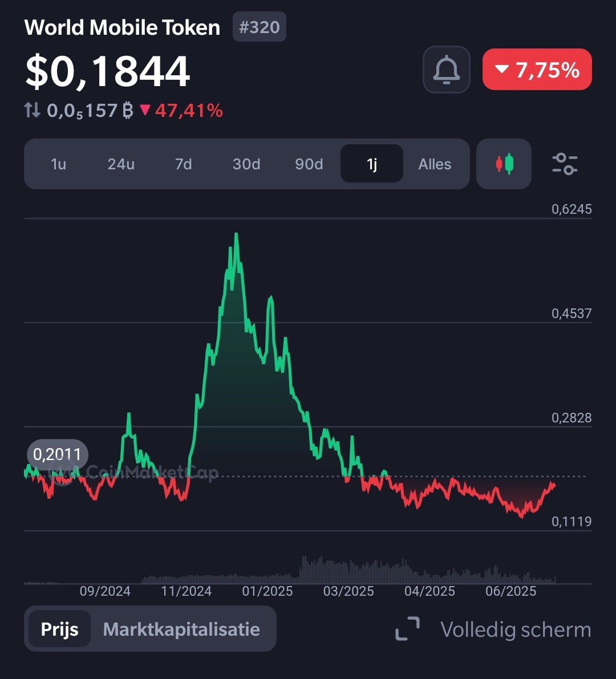Tap the 11/2024 date label
Image resolution: width=616 pixels, height=679 pixels.
coord(187,591)
